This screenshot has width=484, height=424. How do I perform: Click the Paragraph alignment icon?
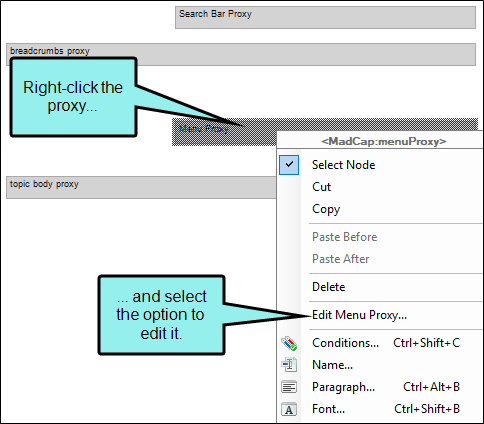[x=289, y=387]
